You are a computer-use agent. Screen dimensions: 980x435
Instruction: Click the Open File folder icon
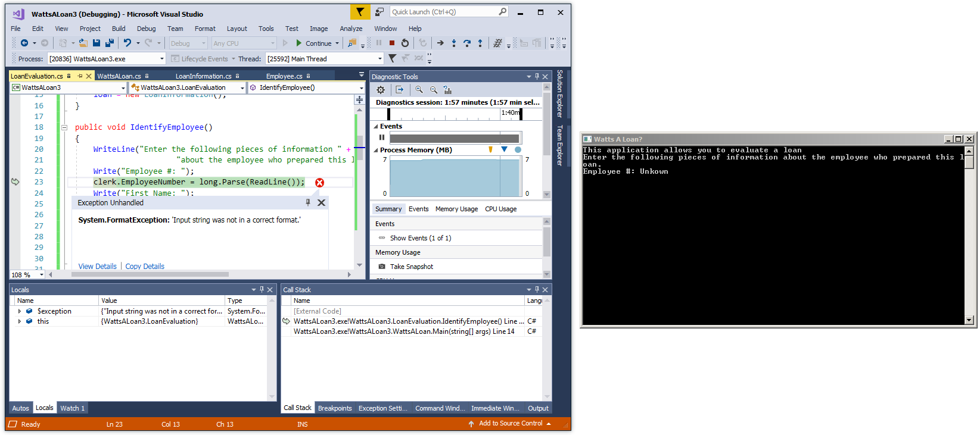pyautogui.click(x=83, y=43)
